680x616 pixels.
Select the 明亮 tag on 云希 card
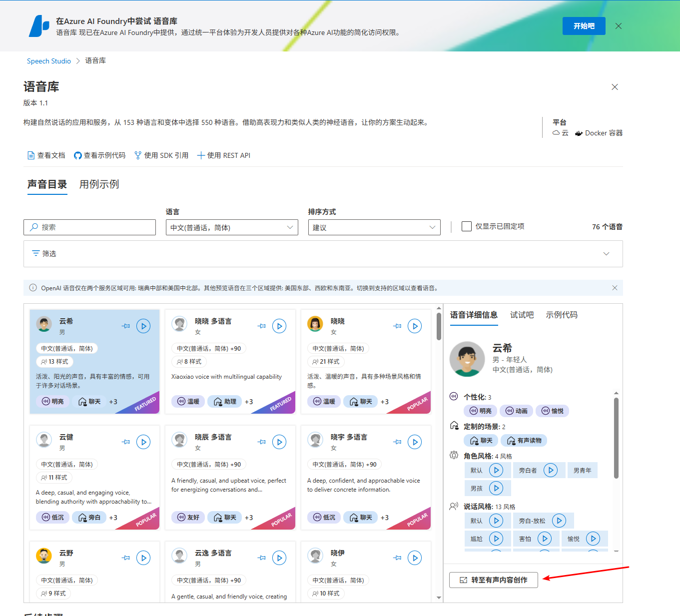(x=52, y=402)
